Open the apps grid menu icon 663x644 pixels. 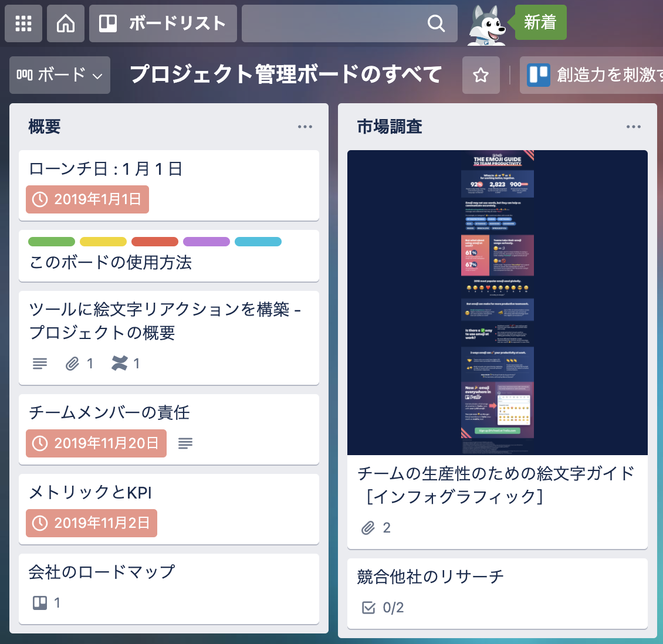(23, 23)
